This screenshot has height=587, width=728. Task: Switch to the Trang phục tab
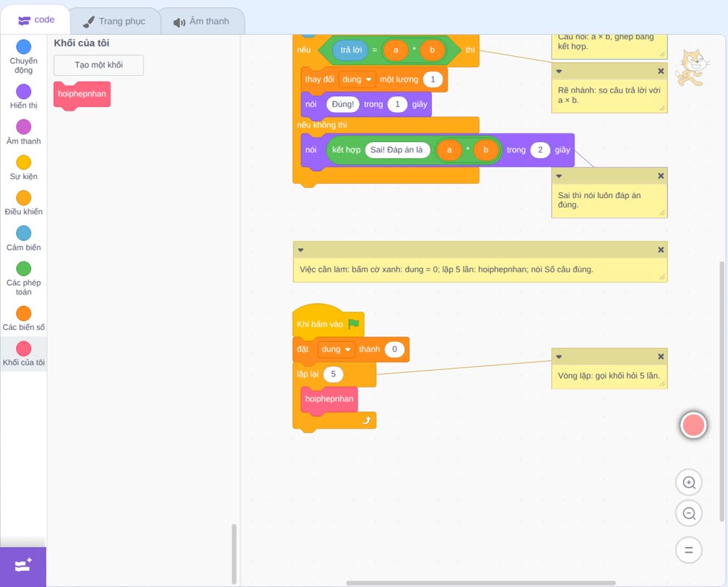114,21
